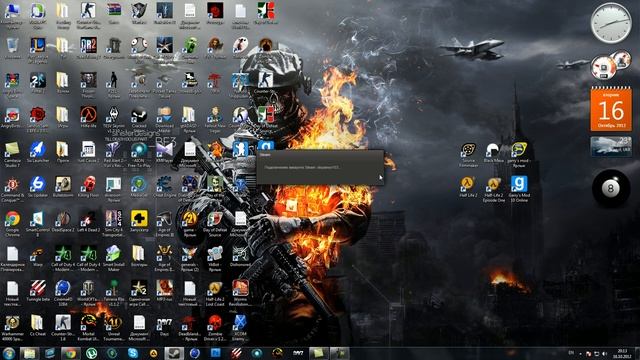Screen dimensions: 640x360
Task: Select Half-Life 2 Episode One shortcut
Action: [493, 186]
